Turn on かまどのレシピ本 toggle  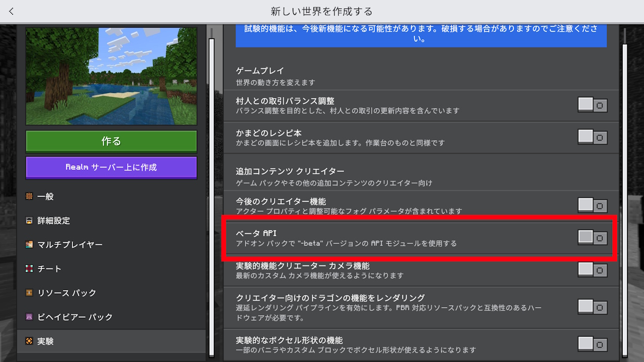[x=592, y=137]
